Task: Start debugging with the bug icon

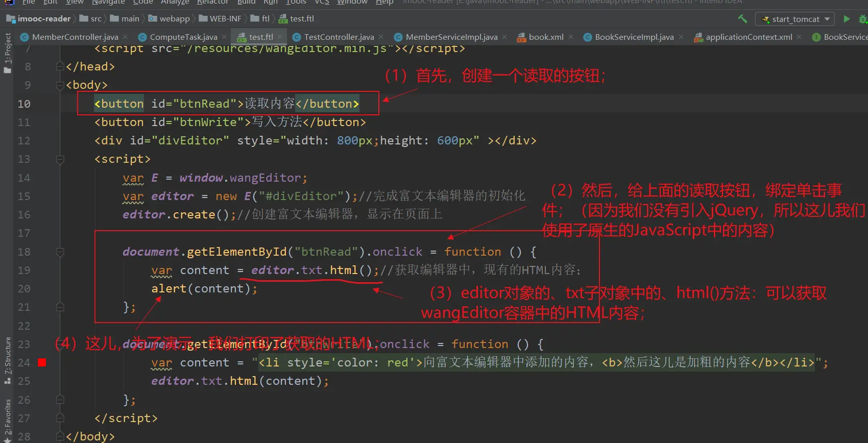Action: click(x=862, y=19)
